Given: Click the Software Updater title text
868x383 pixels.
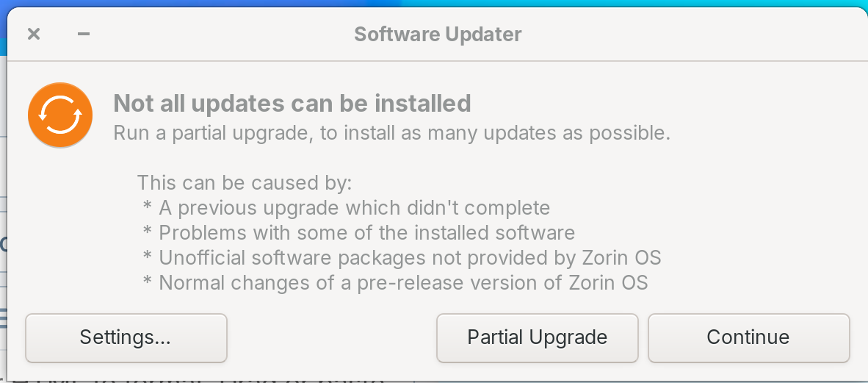Looking at the screenshot, I should pyautogui.click(x=438, y=35).
